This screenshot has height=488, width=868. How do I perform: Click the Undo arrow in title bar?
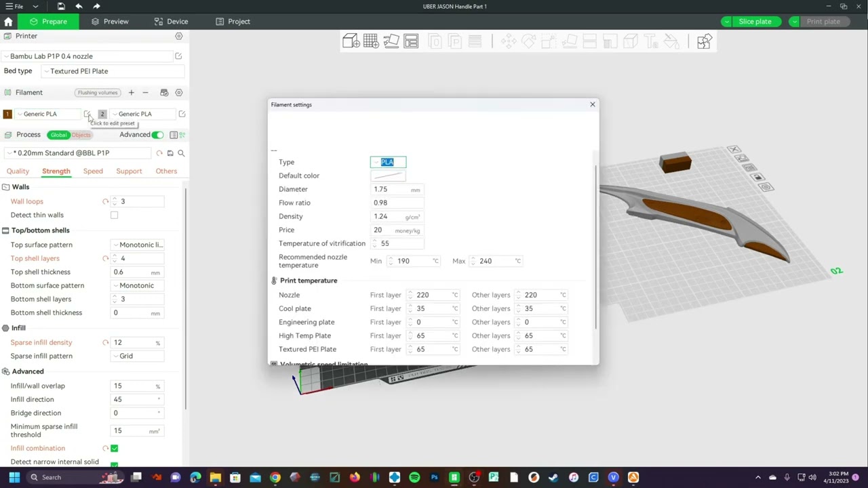79,6
